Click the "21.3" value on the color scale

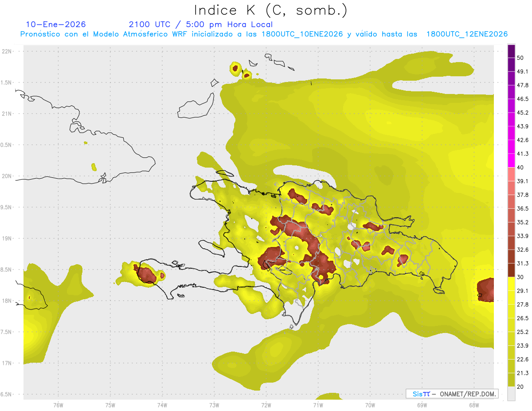[523, 373]
